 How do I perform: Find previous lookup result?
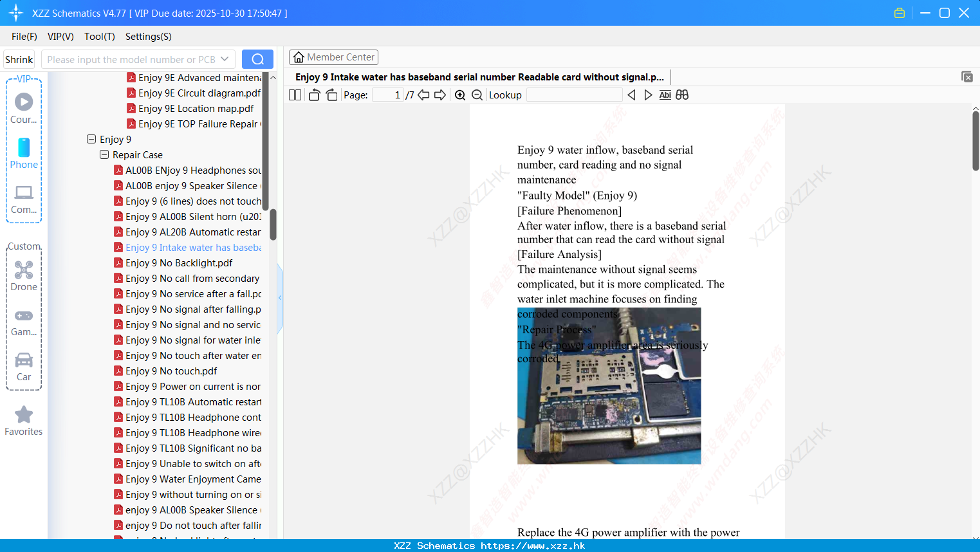(x=631, y=95)
